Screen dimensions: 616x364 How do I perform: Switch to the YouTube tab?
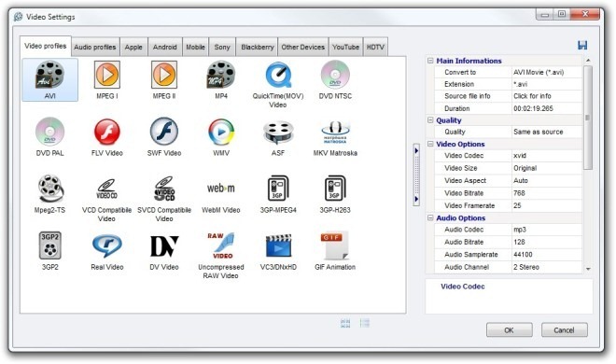point(345,47)
